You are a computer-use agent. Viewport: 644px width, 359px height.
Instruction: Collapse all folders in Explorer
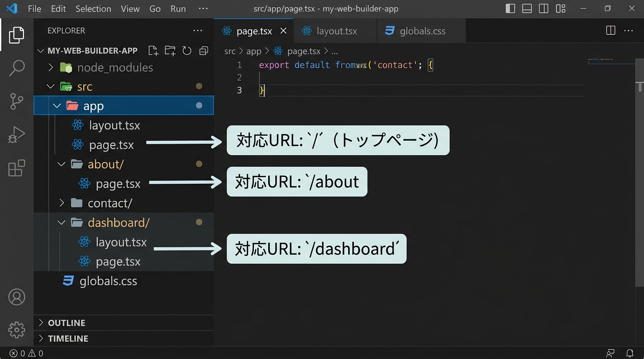click(204, 50)
